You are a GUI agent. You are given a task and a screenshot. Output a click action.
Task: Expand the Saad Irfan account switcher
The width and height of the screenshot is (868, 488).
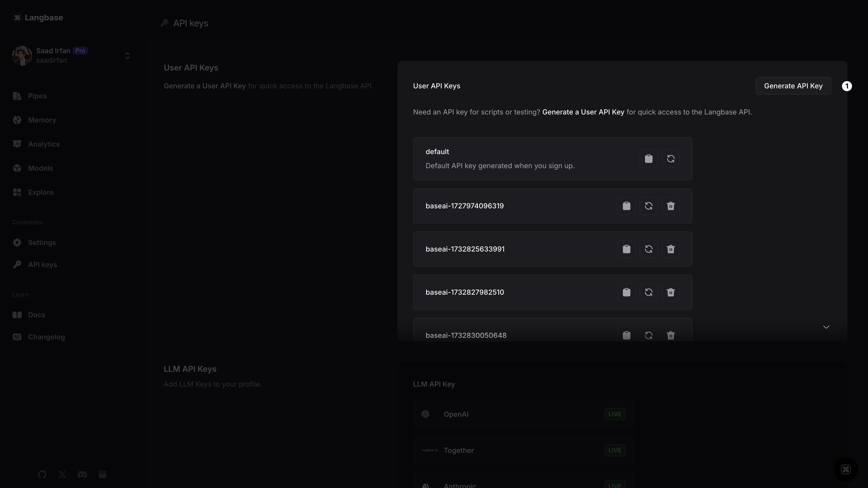[x=127, y=55]
